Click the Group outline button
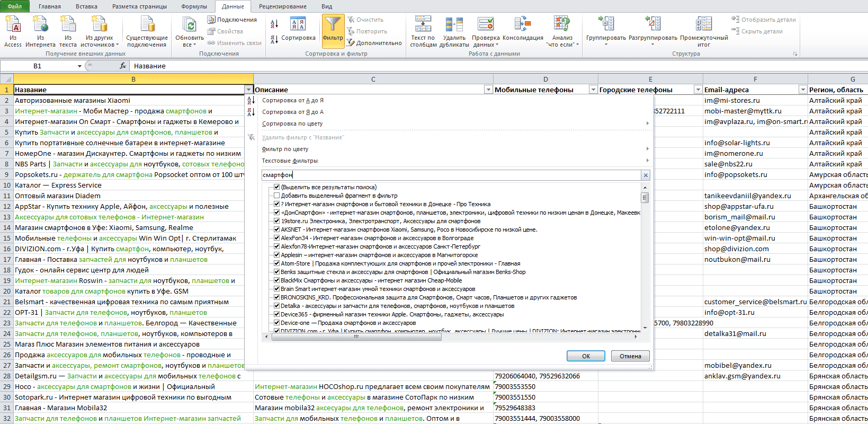The image size is (868, 424). pyautogui.click(x=606, y=31)
